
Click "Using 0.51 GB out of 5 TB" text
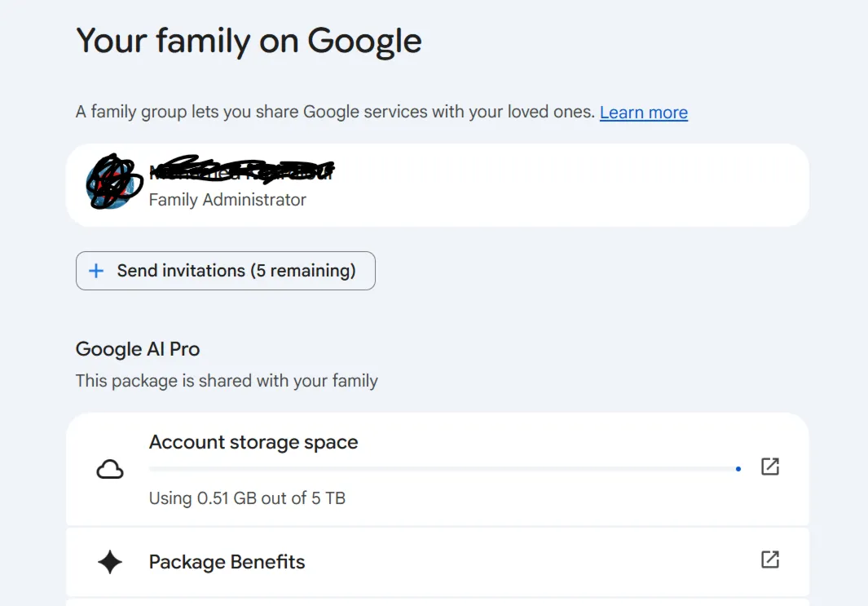[247, 498]
